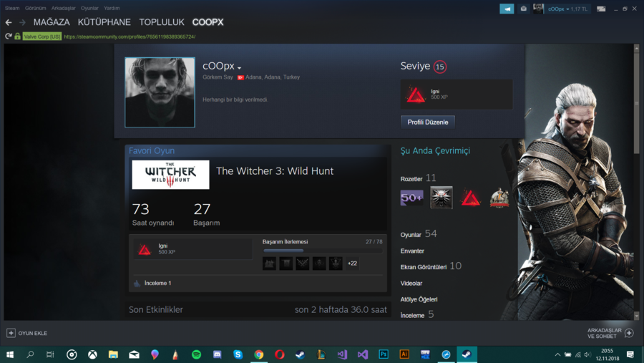The height and width of the screenshot is (363, 644).
Task: Open The Witcher 3 game logo thumbnail
Action: 170,175
